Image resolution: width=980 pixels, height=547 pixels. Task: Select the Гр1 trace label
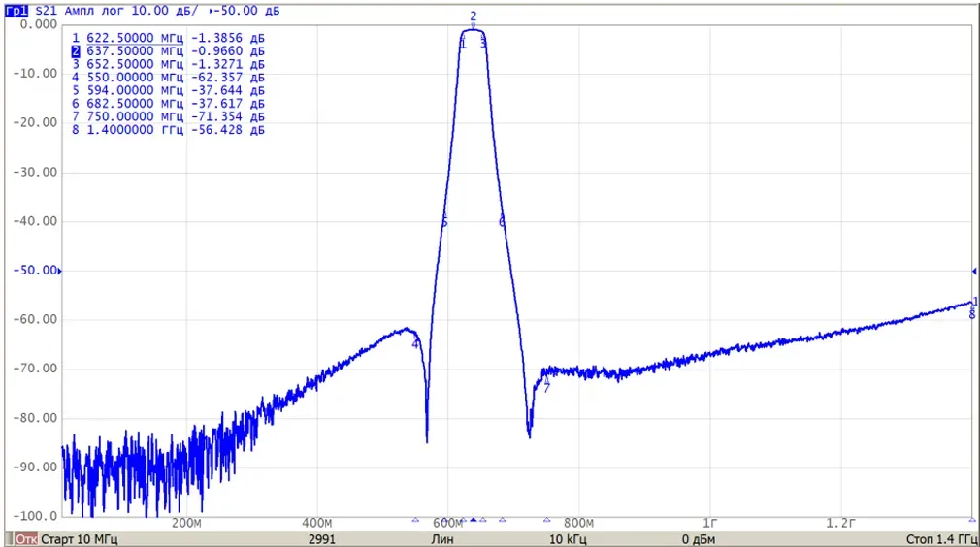tap(16, 11)
